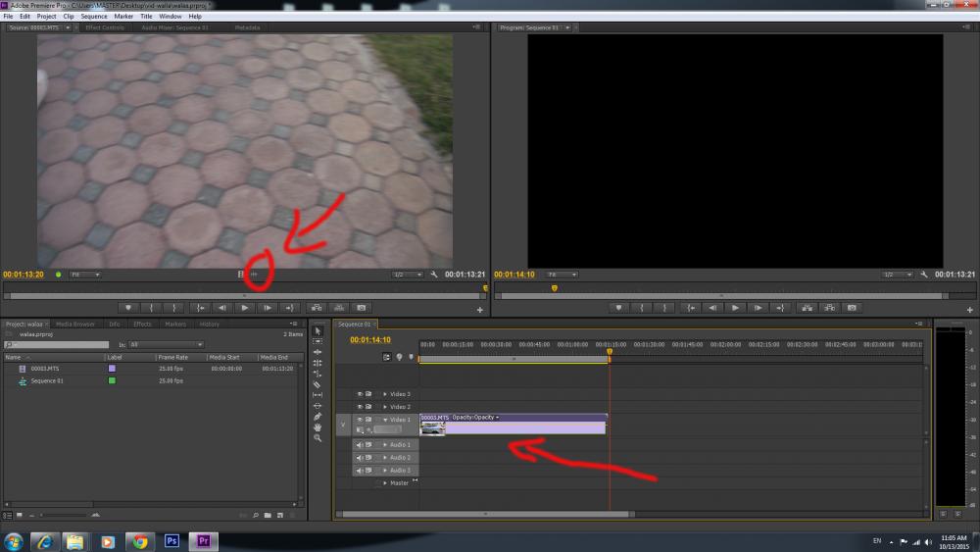Play the clip in Source monitor
The width and height of the screenshot is (980, 552).
(244, 308)
